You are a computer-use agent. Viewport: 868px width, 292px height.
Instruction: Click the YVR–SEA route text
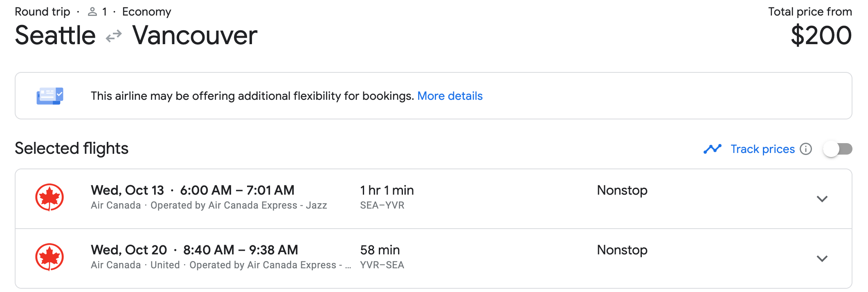click(x=382, y=265)
